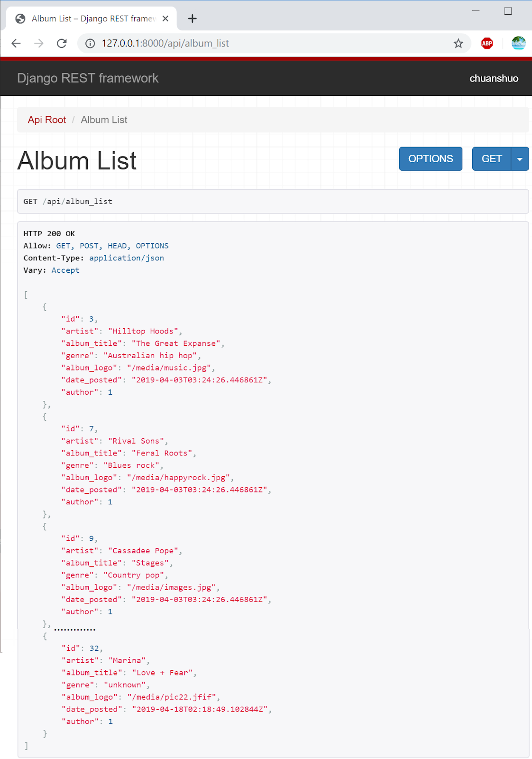Click the Album List breadcrumb item
The height and width of the screenshot is (759, 532).
[x=104, y=120]
